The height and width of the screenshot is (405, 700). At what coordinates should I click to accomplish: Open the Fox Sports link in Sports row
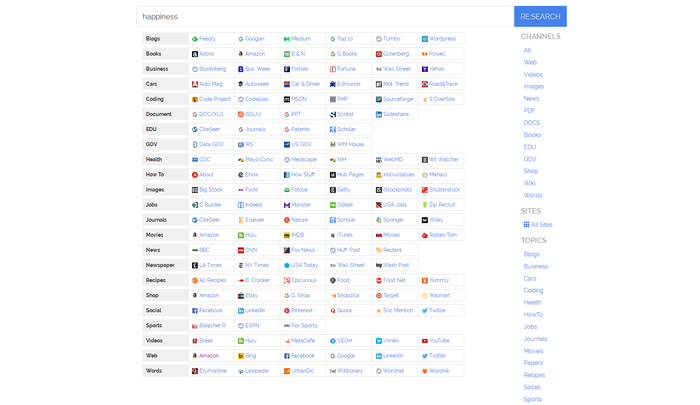tap(304, 326)
